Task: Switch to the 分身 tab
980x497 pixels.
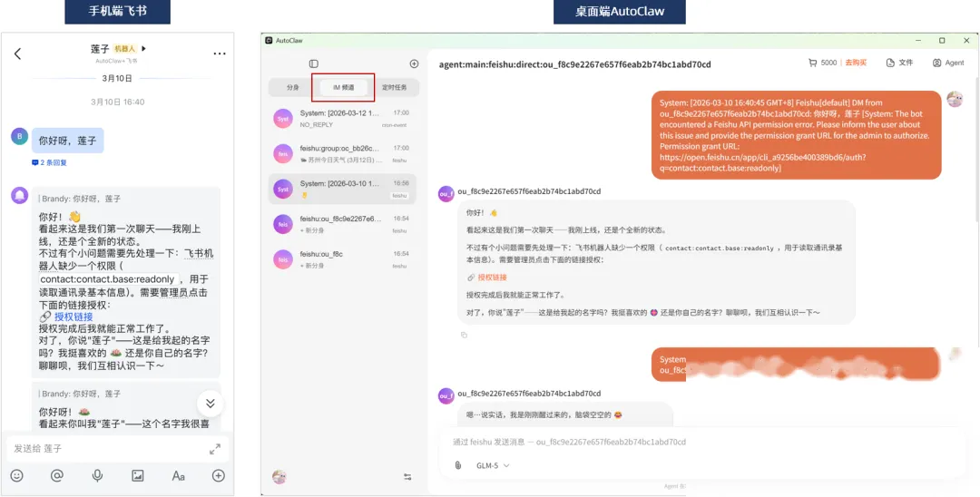Action: [293, 87]
